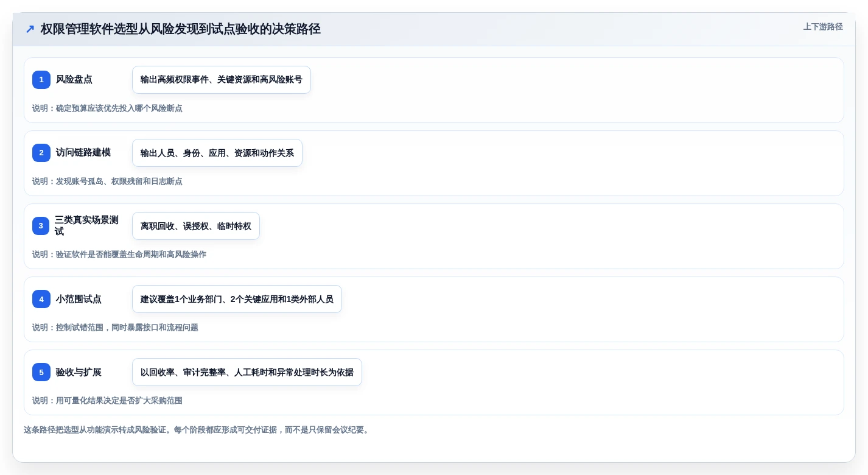Click step number badge 2
This screenshot has height=475, width=868.
coord(41,153)
